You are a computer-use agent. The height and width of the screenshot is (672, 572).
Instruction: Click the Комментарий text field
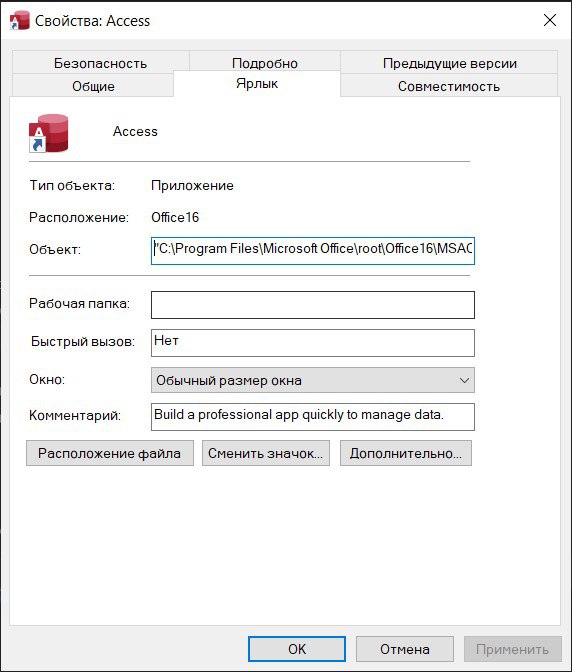click(x=313, y=417)
